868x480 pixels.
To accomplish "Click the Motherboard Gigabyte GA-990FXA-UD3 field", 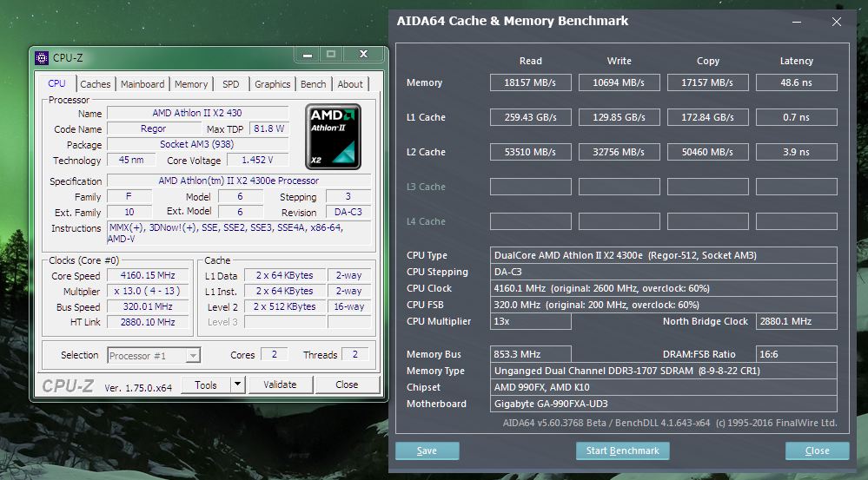I will (663, 404).
